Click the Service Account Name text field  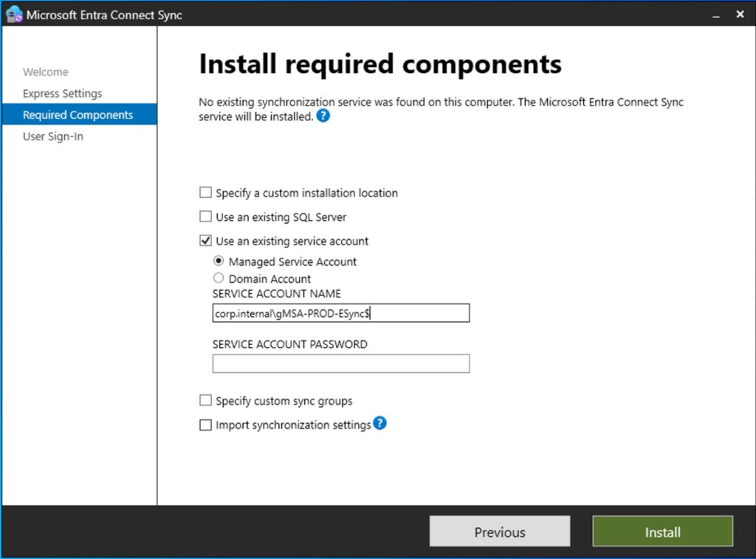340,313
